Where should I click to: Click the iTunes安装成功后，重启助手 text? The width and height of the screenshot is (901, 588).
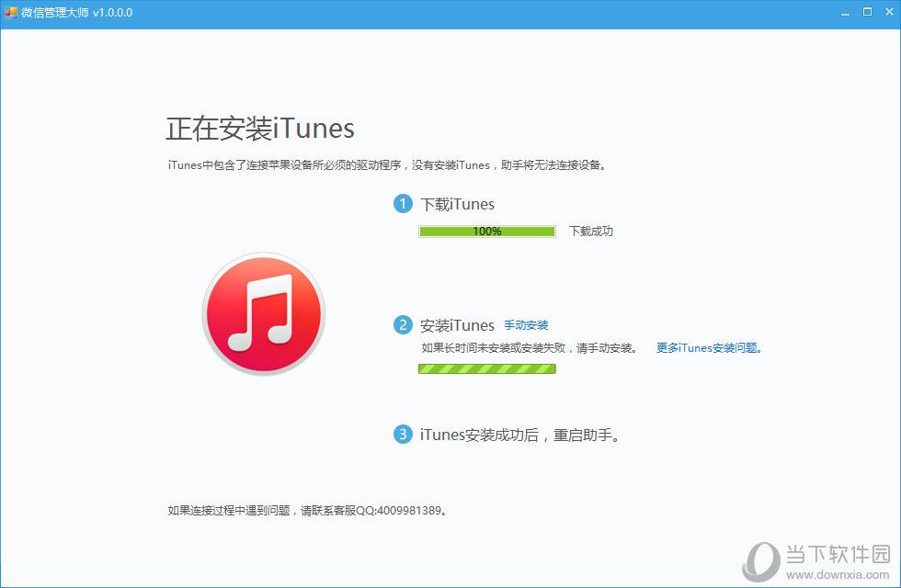(520, 435)
